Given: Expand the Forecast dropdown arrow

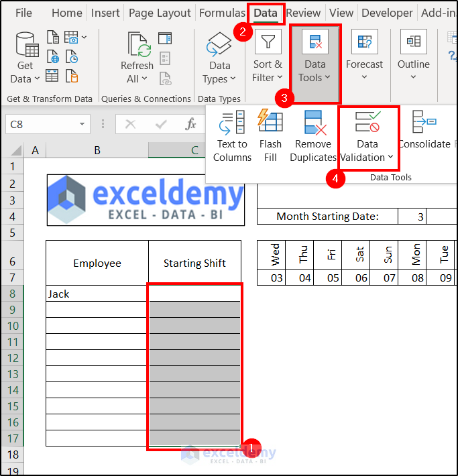Looking at the screenshot, I should [364, 77].
